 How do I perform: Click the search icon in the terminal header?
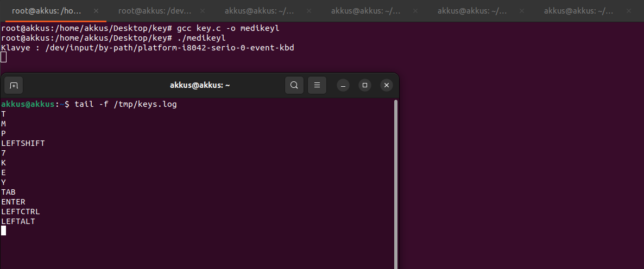tap(294, 85)
